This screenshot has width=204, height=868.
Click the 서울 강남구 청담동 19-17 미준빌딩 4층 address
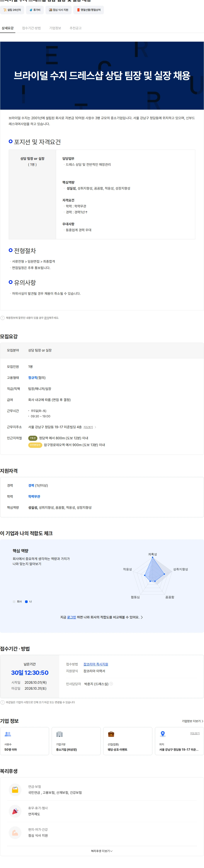click(55, 427)
